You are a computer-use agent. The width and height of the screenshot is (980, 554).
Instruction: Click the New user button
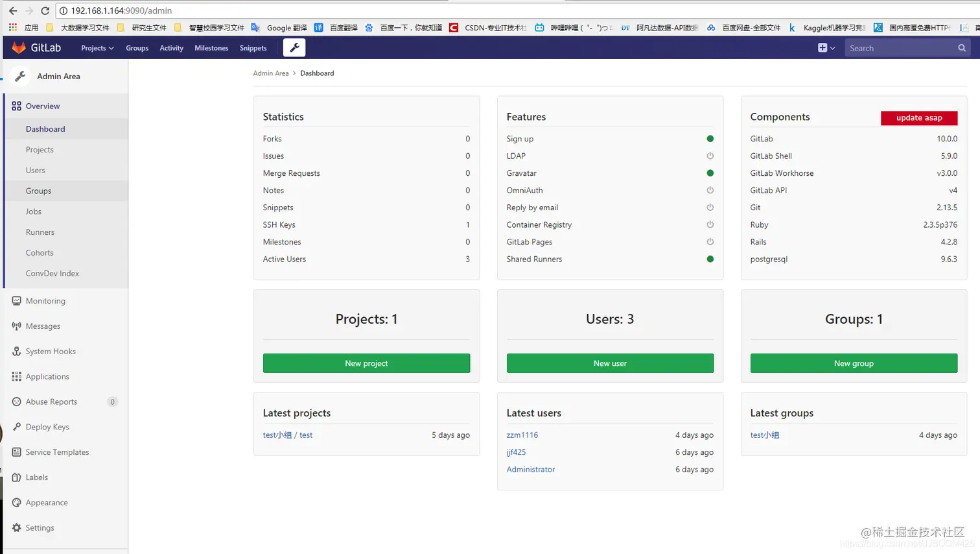pyautogui.click(x=610, y=363)
